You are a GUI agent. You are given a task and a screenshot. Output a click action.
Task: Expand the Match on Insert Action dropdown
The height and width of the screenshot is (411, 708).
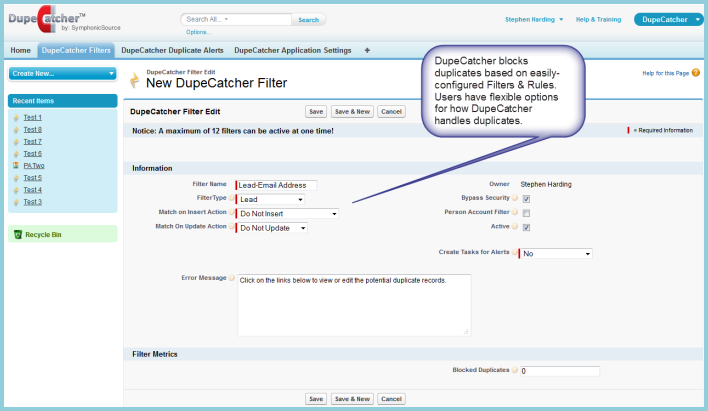pos(288,213)
